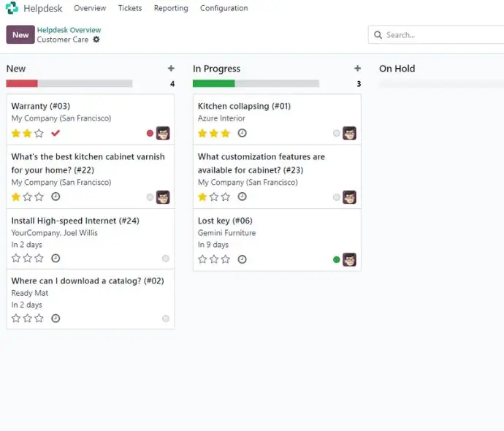Viewport: 504px width, 431px height.
Task: Open ticket 'Where can I download a catalog? (#02)'
Action: pyautogui.click(x=91, y=300)
